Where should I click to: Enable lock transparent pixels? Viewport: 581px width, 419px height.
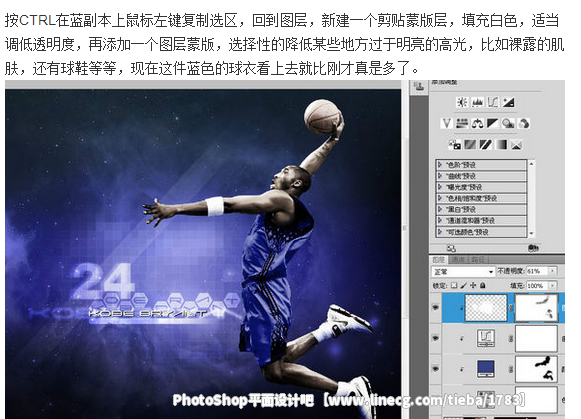[454, 286]
